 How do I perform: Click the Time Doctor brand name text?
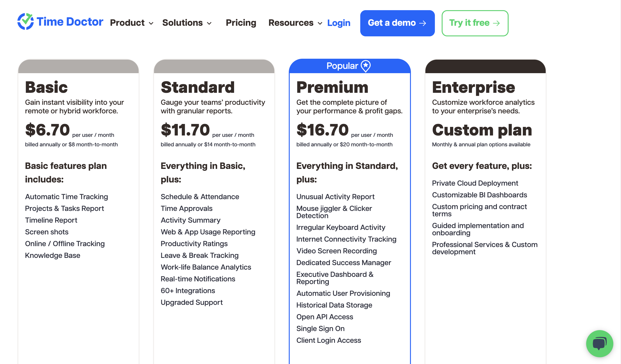point(70,22)
